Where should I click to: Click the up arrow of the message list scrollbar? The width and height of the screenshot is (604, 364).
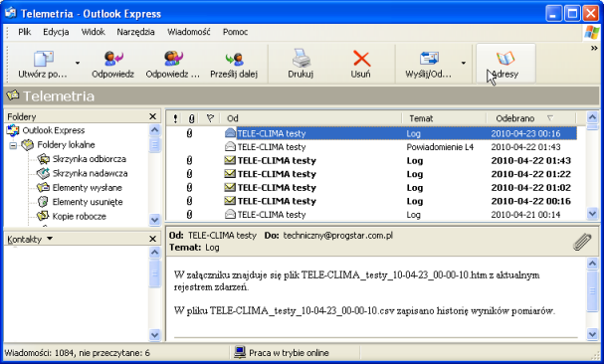pyautogui.click(x=592, y=116)
